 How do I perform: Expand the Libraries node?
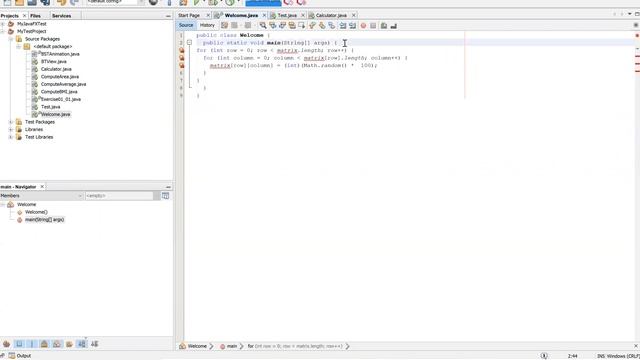[x=11, y=129]
